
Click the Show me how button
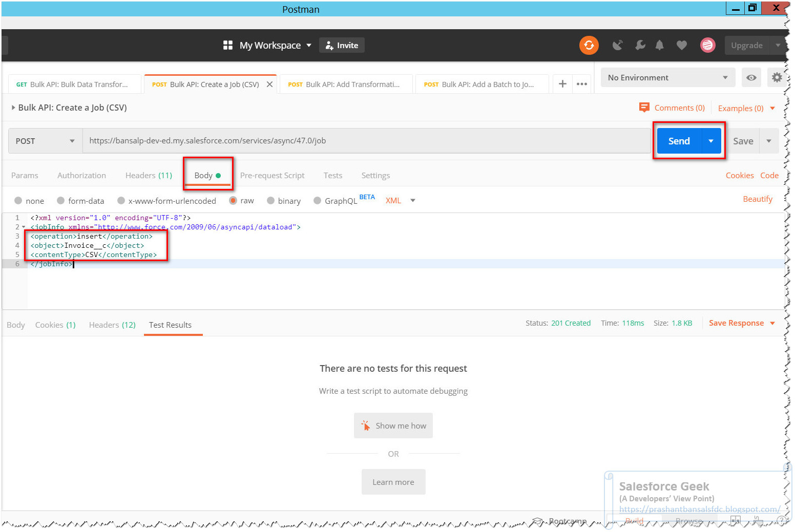click(393, 425)
